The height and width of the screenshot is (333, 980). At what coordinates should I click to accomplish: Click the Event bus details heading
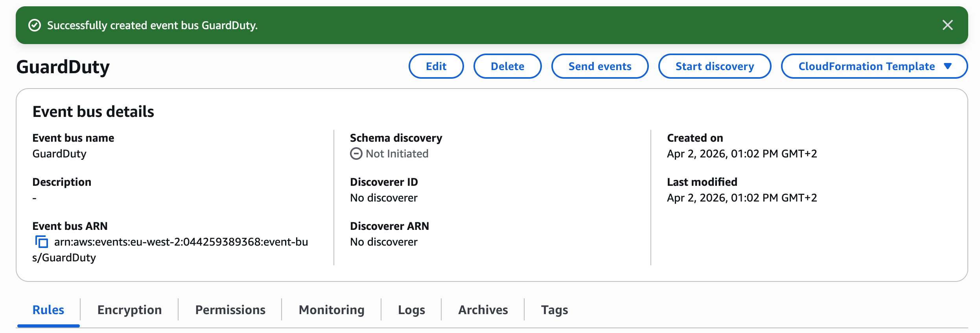point(93,112)
